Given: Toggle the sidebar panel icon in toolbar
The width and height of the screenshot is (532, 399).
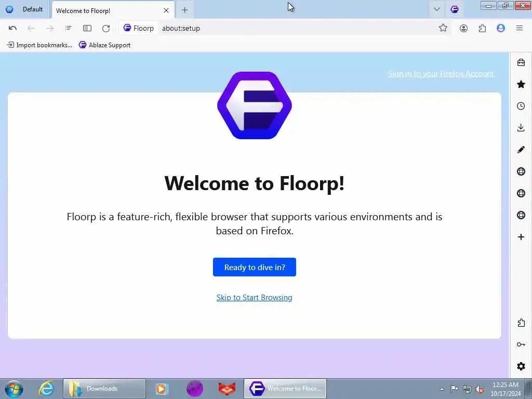Looking at the screenshot, I should [x=87, y=28].
